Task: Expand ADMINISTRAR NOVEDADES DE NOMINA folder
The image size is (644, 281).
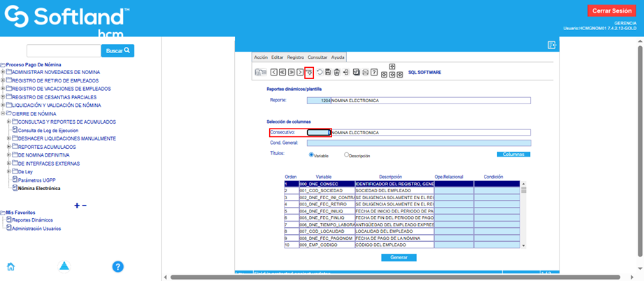Action: [3, 72]
